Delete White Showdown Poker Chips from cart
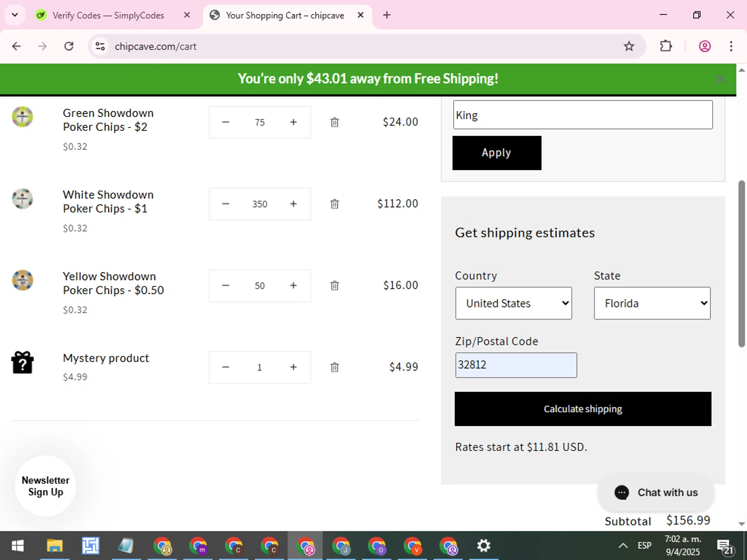 (x=335, y=204)
